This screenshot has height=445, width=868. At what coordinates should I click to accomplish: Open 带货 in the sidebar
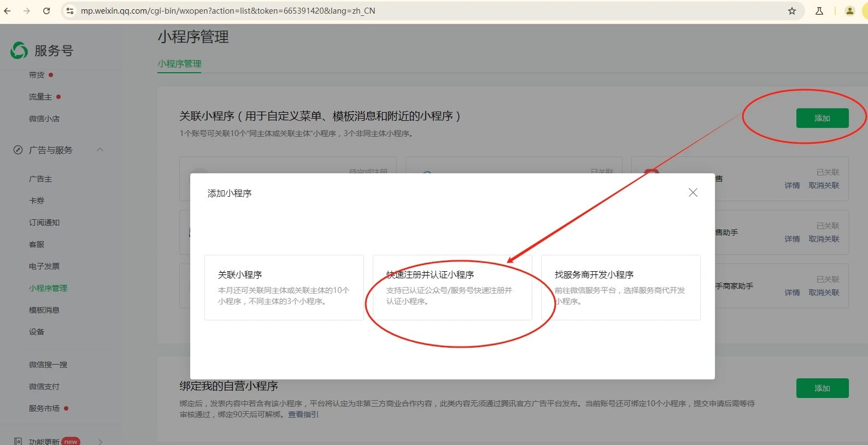tap(37, 75)
